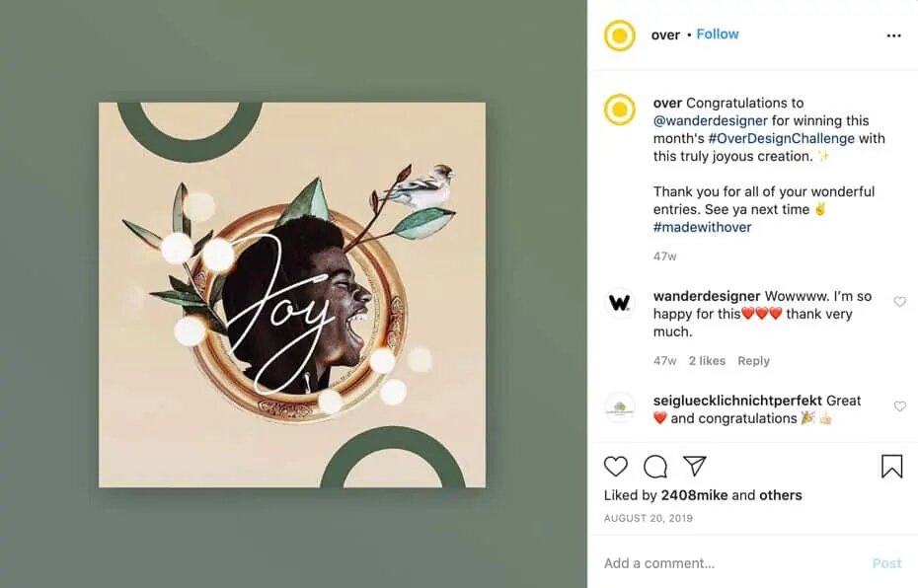Click the Joy artwork post image
918x588 pixels.
[x=292, y=294]
